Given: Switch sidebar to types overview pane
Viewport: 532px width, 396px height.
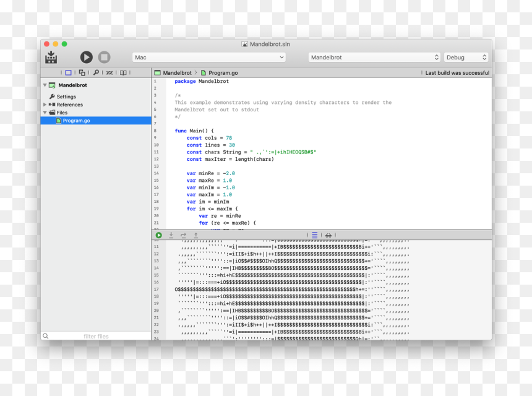Looking at the screenshot, I should click(82, 72).
